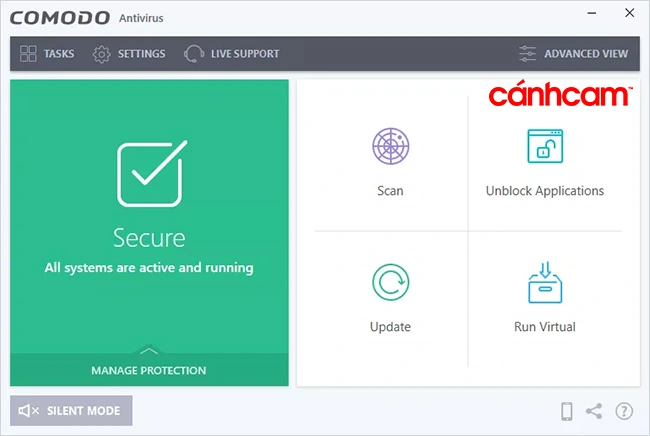Click the Live Support headset icon

tap(194, 54)
